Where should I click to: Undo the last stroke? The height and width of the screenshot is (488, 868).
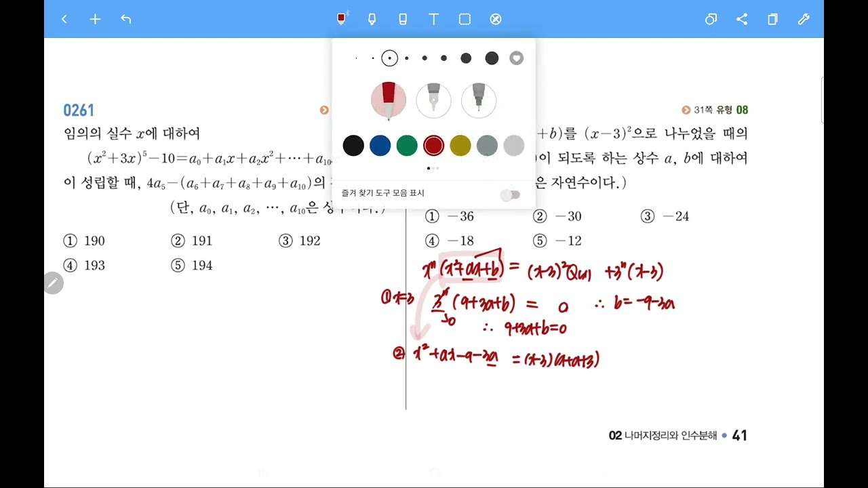(125, 19)
